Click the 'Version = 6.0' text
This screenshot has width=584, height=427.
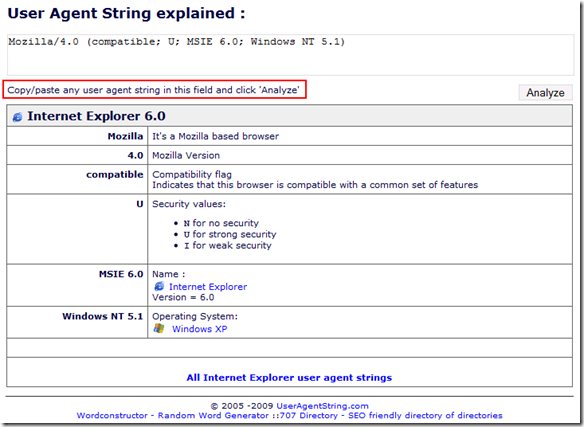click(183, 297)
